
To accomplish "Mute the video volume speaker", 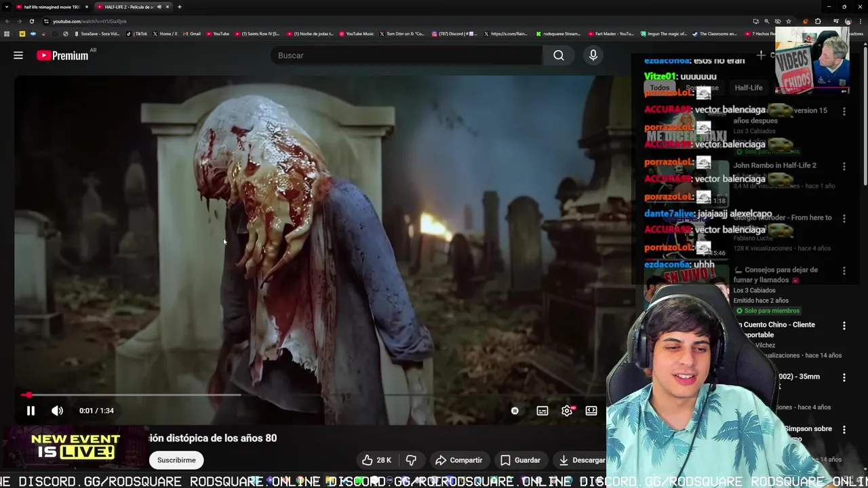I will coord(57,411).
